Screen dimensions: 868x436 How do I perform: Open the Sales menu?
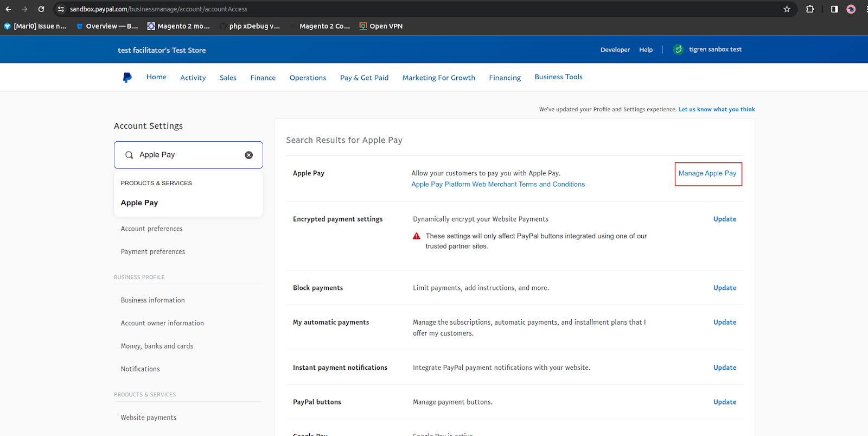[228, 78]
